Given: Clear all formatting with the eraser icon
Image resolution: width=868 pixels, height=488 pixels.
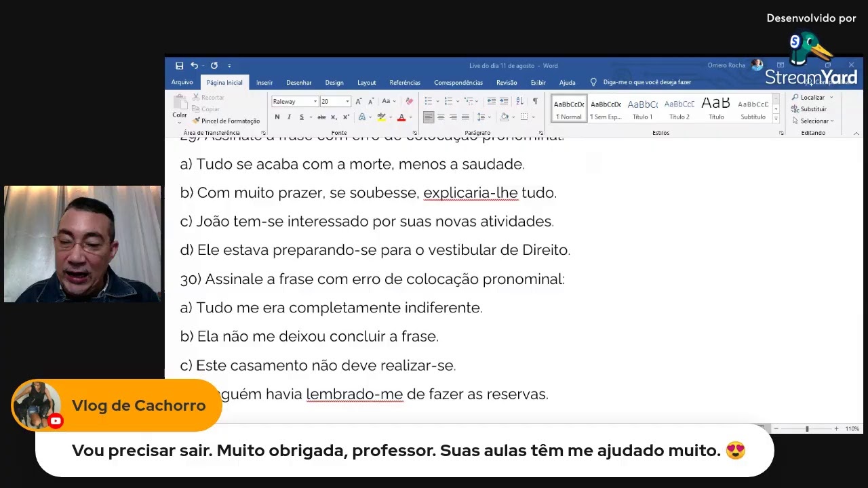Looking at the screenshot, I should pyautogui.click(x=409, y=101).
